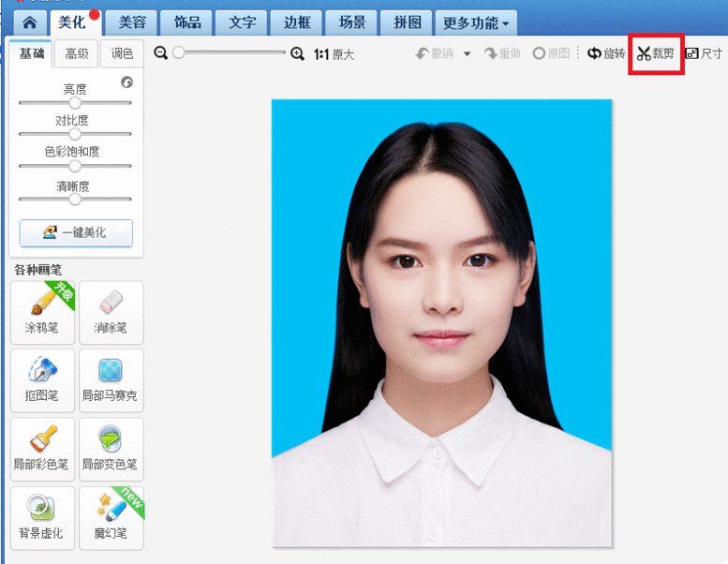The width and height of the screenshot is (728, 564).
Task: Adjust the 色彩饱和度 saturation slider
Action: click(x=75, y=166)
